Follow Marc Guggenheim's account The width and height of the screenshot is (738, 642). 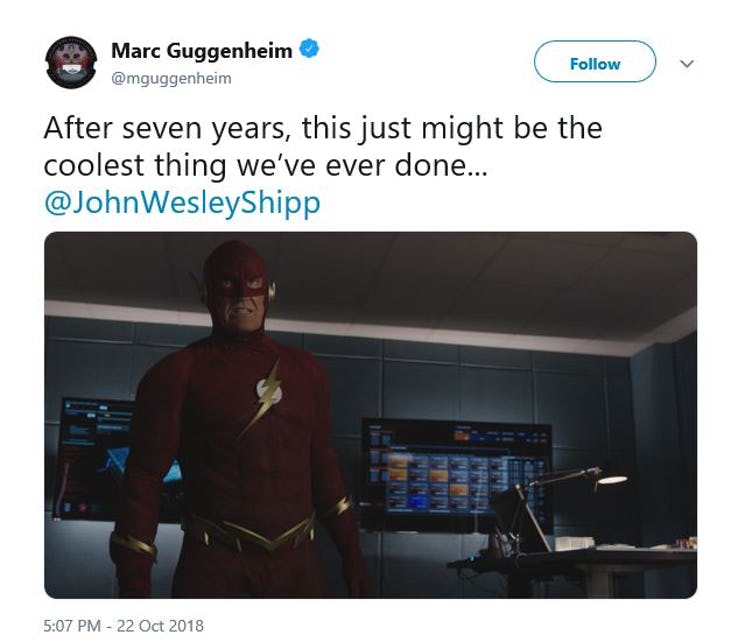[594, 62]
